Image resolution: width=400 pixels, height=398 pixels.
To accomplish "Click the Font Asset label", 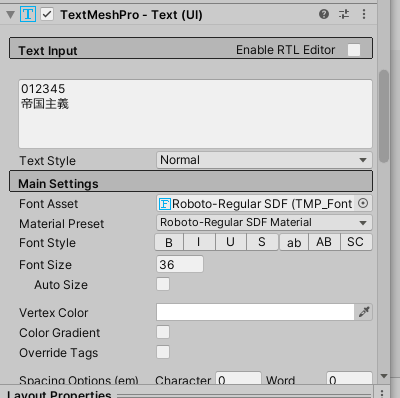I will (x=48, y=204).
